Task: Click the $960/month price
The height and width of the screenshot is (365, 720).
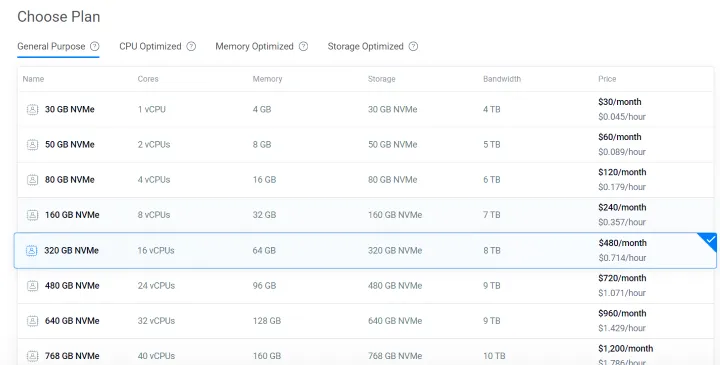Action: (x=622, y=314)
